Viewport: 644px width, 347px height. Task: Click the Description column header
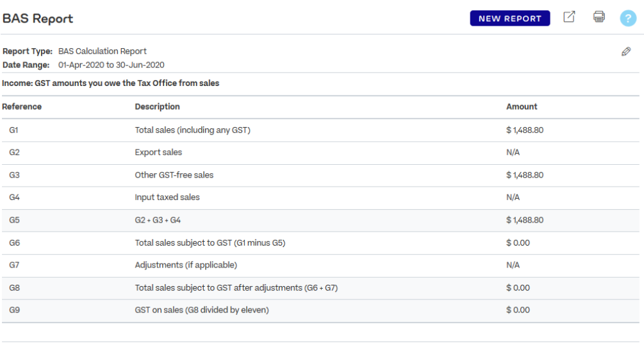point(157,107)
